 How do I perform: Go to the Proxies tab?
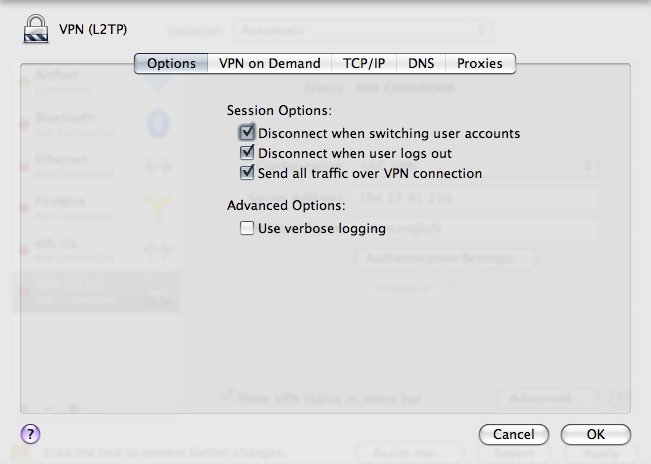(x=480, y=63)
